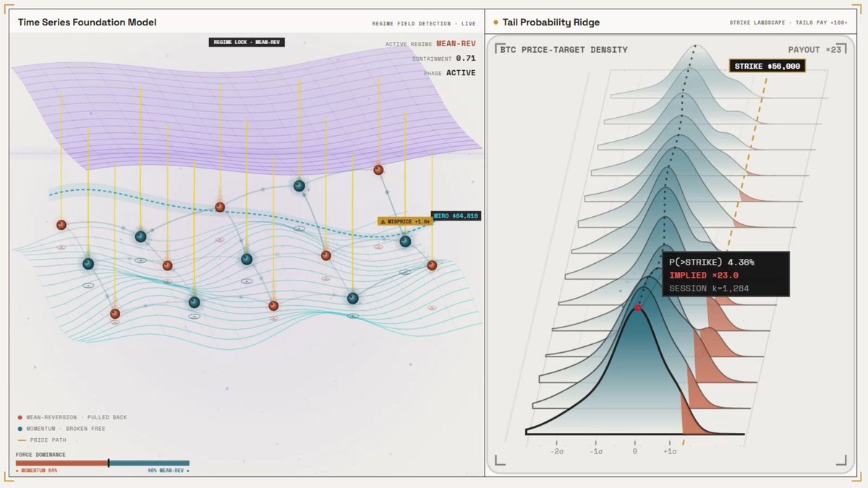Click the +1σ axis label
Viewport: 868px width, 488px height.
coord(670,451)
